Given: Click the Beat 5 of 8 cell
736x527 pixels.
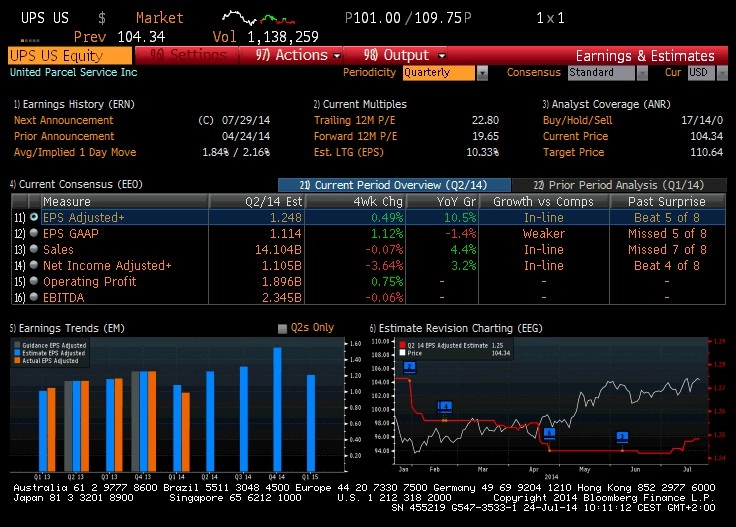Looking at the screenshot, I should (667, 218).
